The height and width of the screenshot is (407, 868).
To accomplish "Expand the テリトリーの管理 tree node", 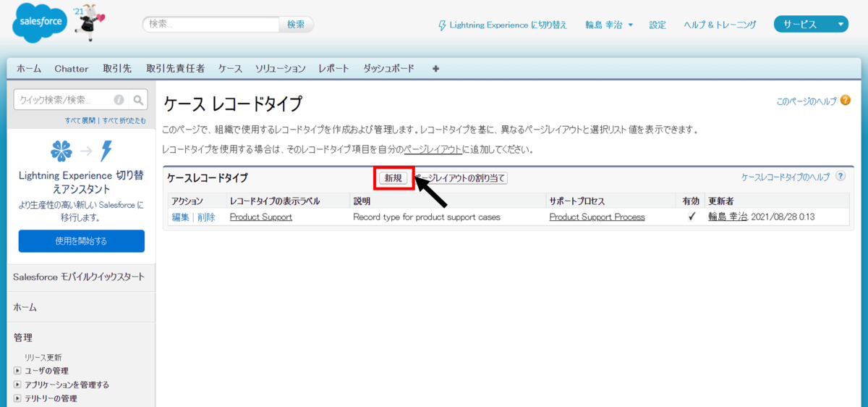I will (17, 398).
